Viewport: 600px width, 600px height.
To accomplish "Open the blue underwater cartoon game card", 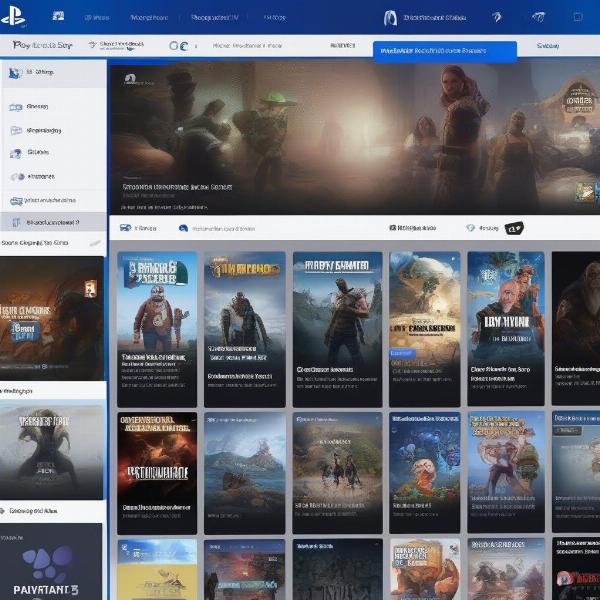I will 425,472.
